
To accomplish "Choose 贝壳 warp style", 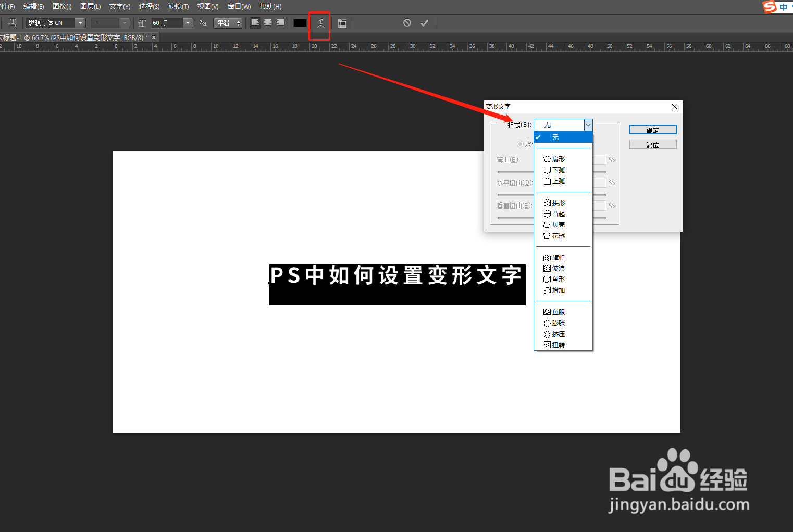I will [563, 225].
